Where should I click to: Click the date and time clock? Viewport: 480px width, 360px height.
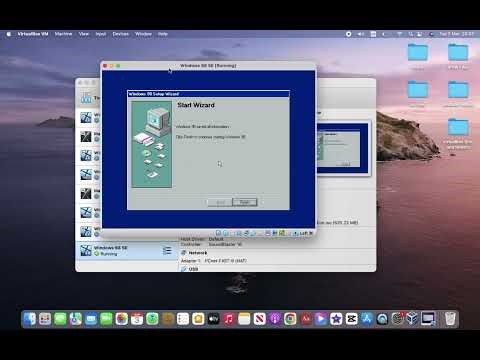pos(456,34)
